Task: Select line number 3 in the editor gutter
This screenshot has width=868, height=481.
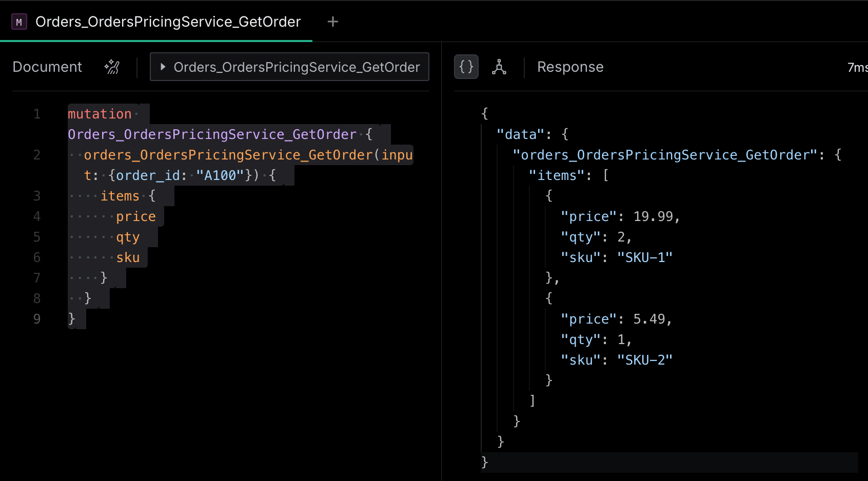Action: (x=36, y=195)
